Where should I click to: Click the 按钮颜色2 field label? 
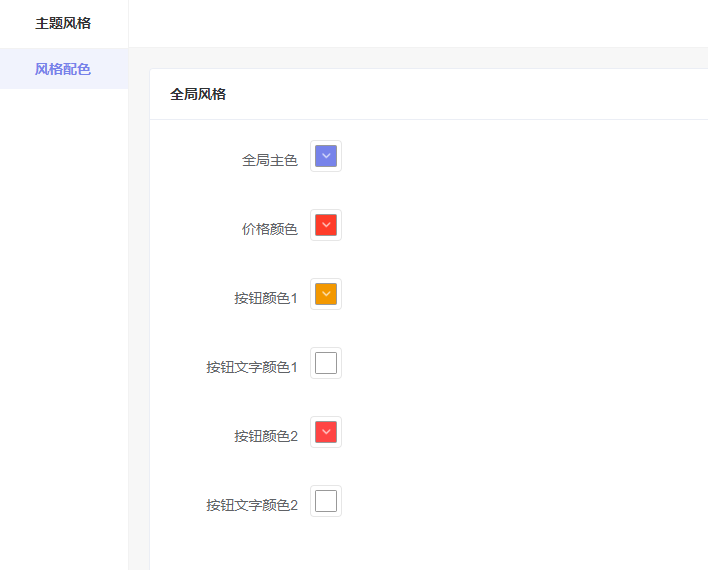point(266,436)
